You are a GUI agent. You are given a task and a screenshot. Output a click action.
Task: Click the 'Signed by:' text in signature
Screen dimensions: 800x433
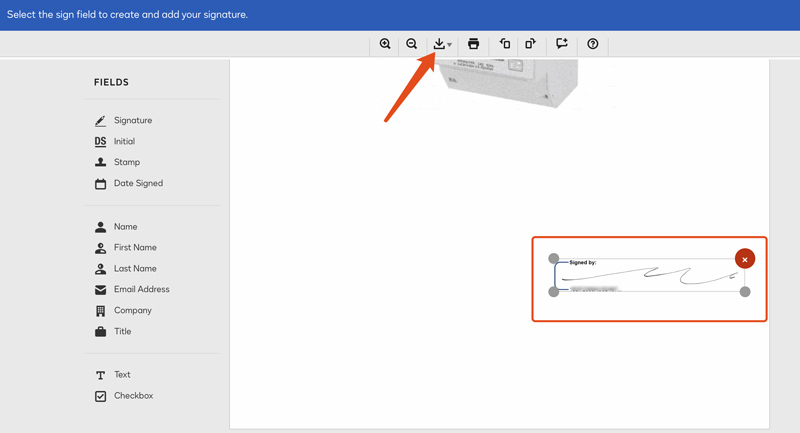pyautogui.click(x=583, y=263)
